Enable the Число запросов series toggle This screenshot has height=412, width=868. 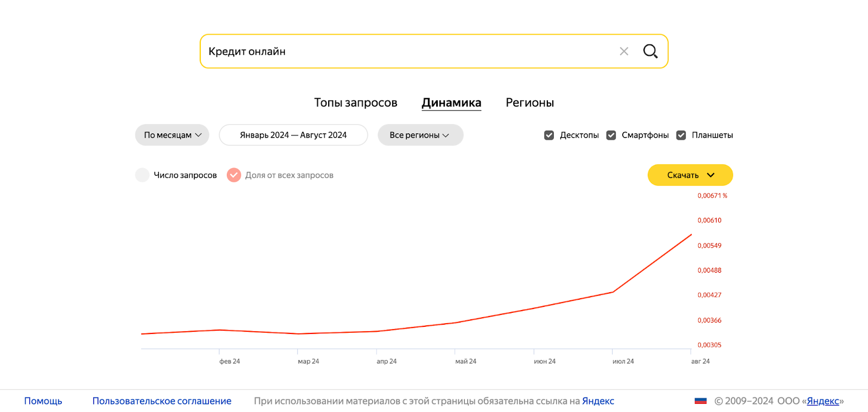(x=142, y=175)
